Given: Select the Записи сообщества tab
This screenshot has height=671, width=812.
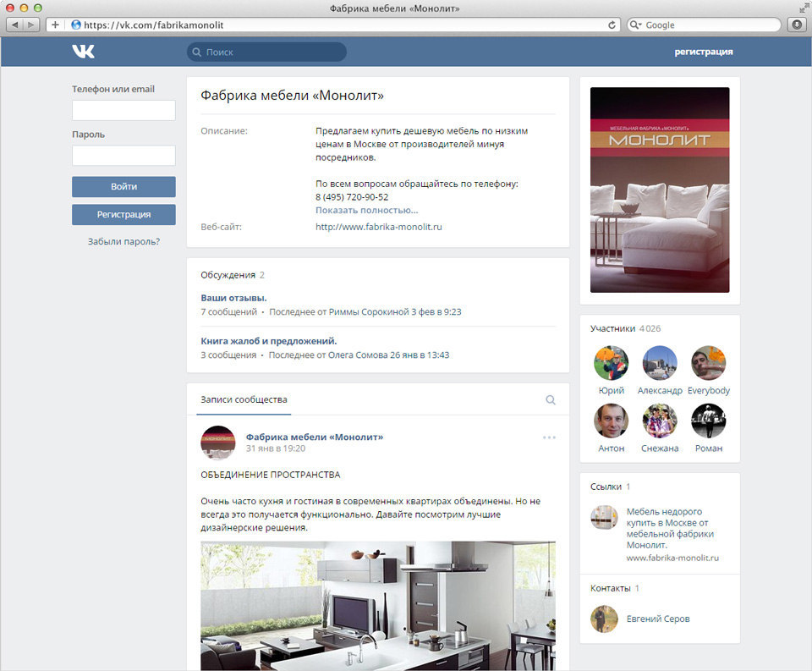Looking at the screenshot, I should (244, 399).
